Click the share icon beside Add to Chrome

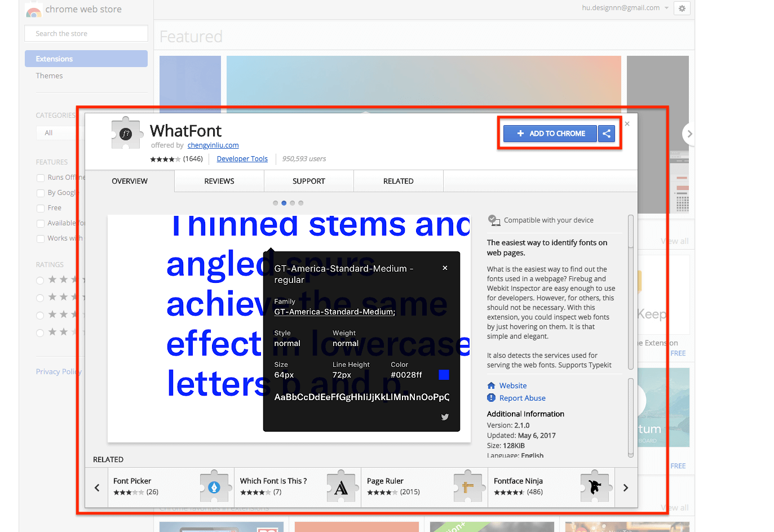tap(607, 134)
